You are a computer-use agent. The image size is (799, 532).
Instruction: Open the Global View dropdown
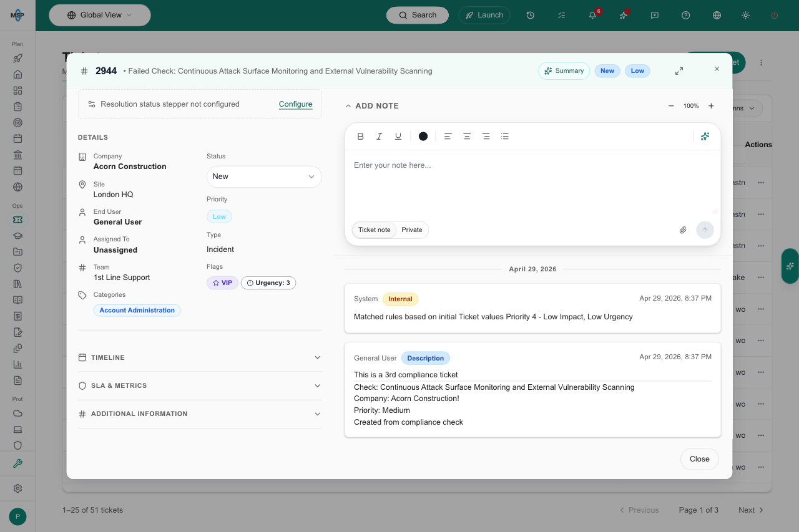coord(100,15)
